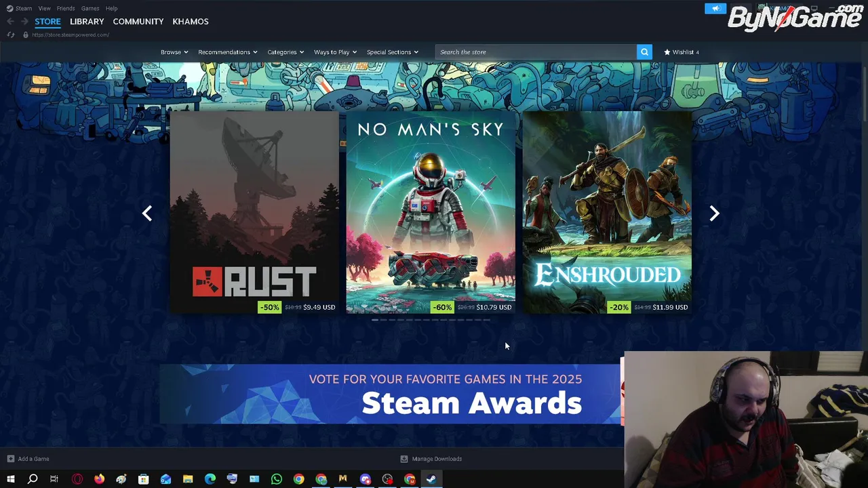Open Firefox from the taskbar
Viewport: 868px width, 488px height.
coord(99,479)
